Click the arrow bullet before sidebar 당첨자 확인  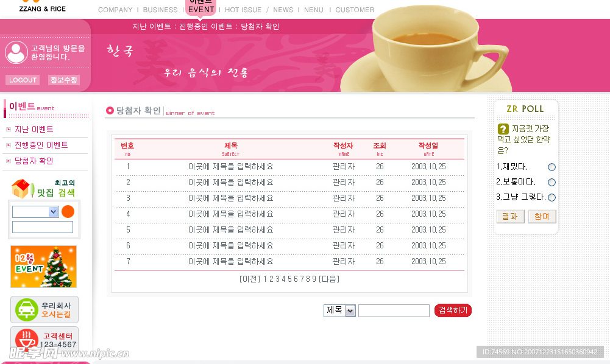click(x=9, y=161)
